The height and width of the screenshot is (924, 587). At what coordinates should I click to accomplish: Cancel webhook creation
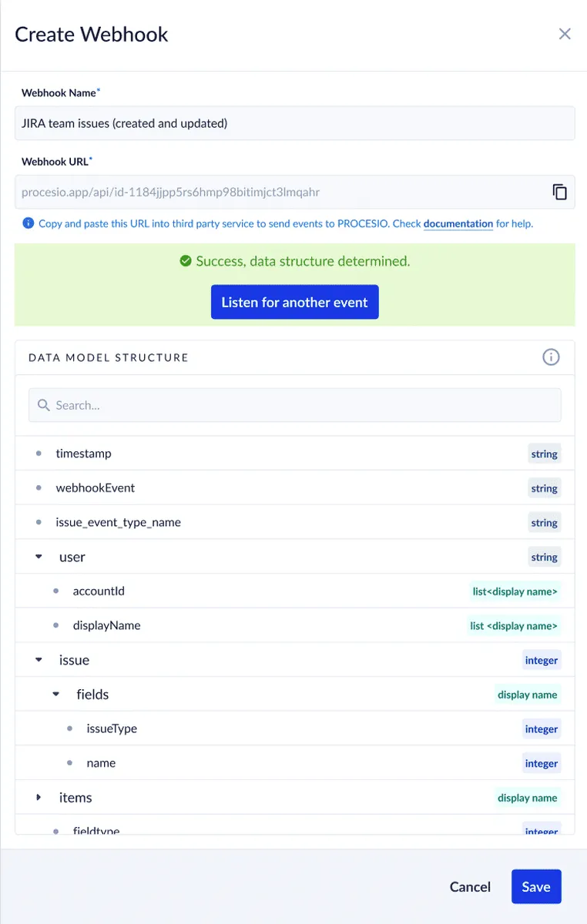click(x=470, y=887)
